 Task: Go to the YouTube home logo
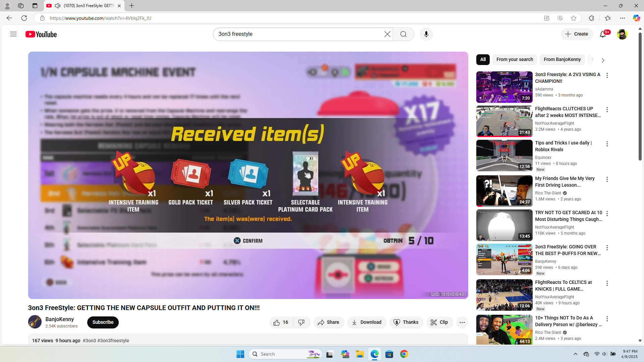pos(41,34)
